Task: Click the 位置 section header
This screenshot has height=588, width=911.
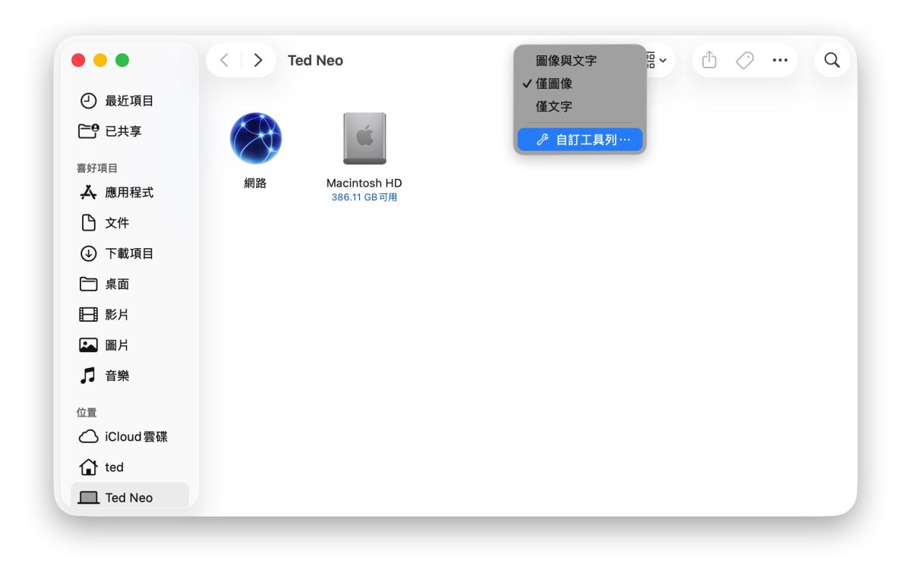Action: click(x=87, y=413)
